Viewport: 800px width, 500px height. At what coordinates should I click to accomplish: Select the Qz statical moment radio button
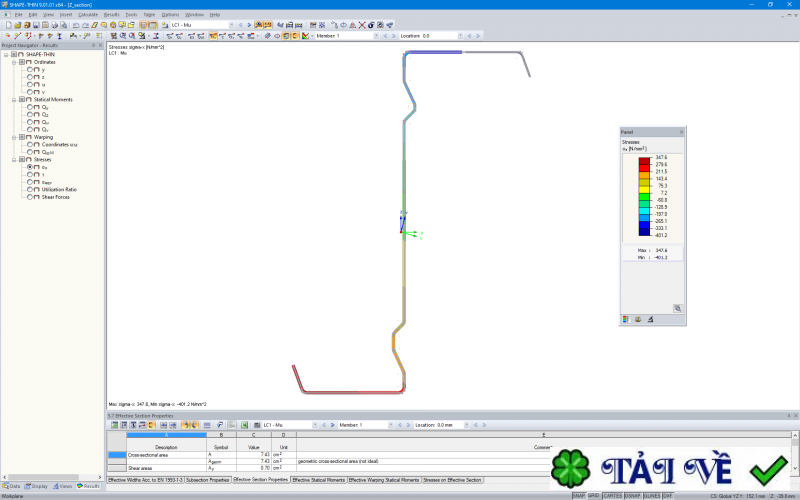tap(30, 115)
